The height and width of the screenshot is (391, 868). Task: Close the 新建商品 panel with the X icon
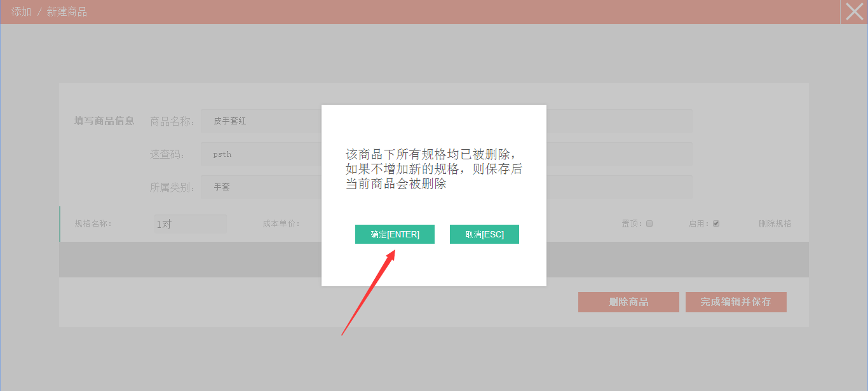point(854,12)
